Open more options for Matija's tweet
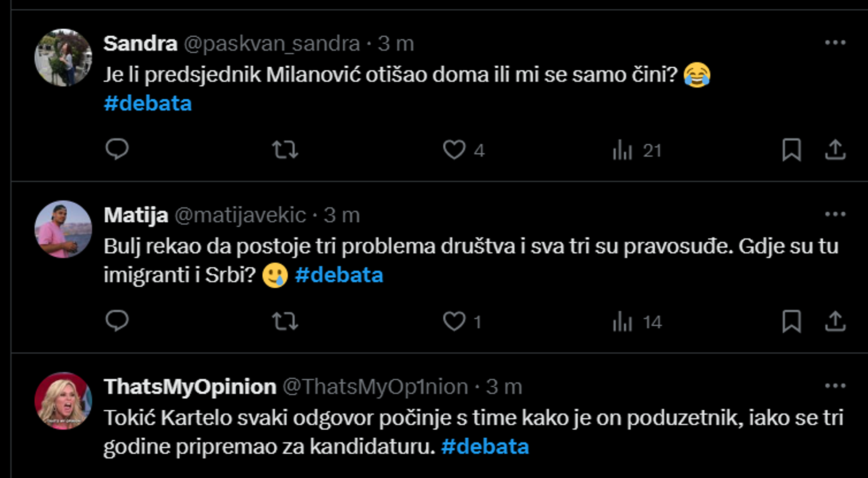 click(x=835, y=215)
